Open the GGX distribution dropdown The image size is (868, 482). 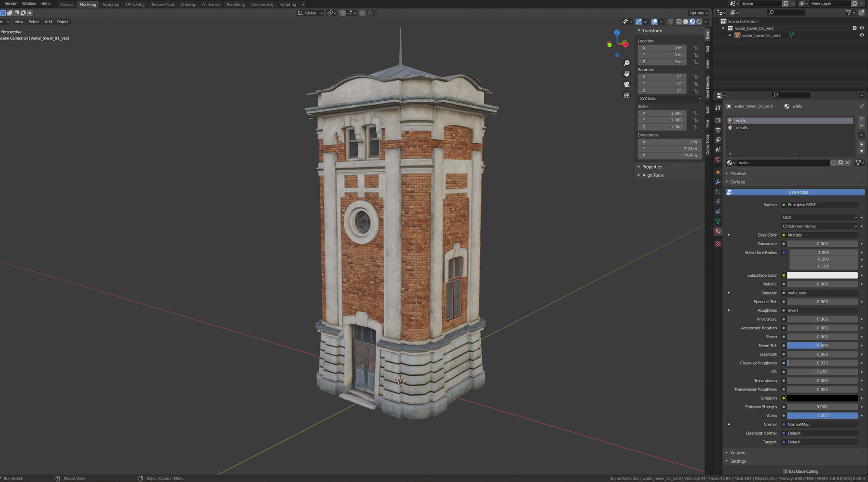point(819,217)
